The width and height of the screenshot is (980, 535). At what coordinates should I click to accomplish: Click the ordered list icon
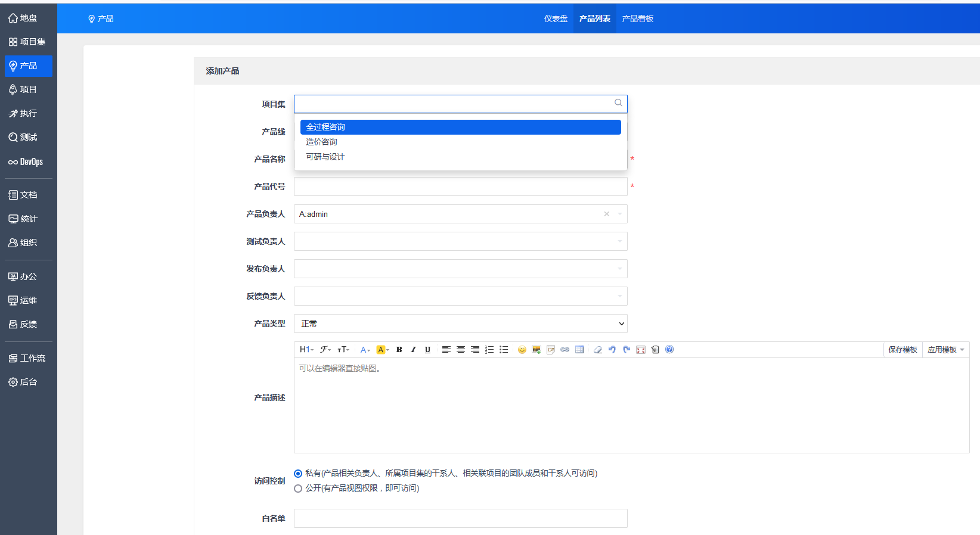click(x=489, y=350)
